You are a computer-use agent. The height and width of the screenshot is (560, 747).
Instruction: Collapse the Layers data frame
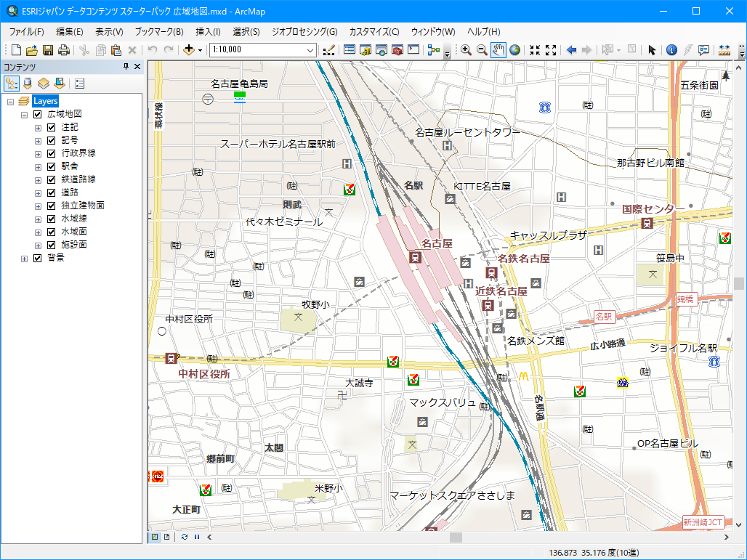pos(10,102)
